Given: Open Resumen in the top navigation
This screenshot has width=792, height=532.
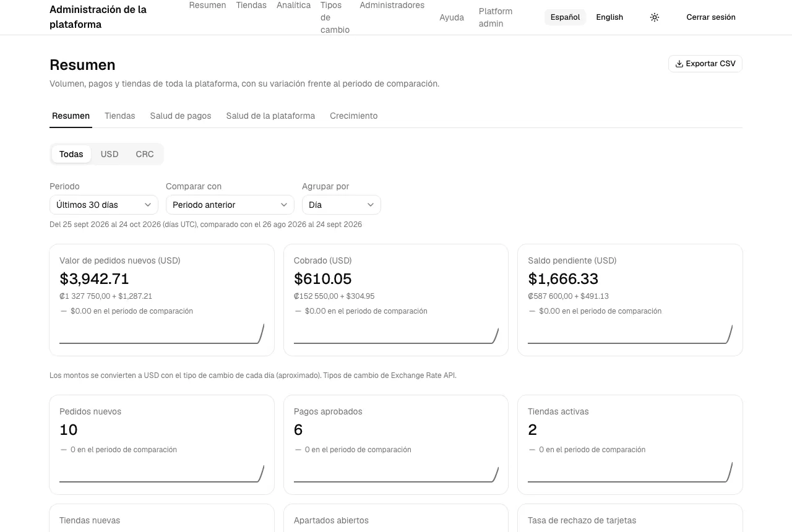Looking at the screenshot, I should pyautogui.click(x=207, y=5).
